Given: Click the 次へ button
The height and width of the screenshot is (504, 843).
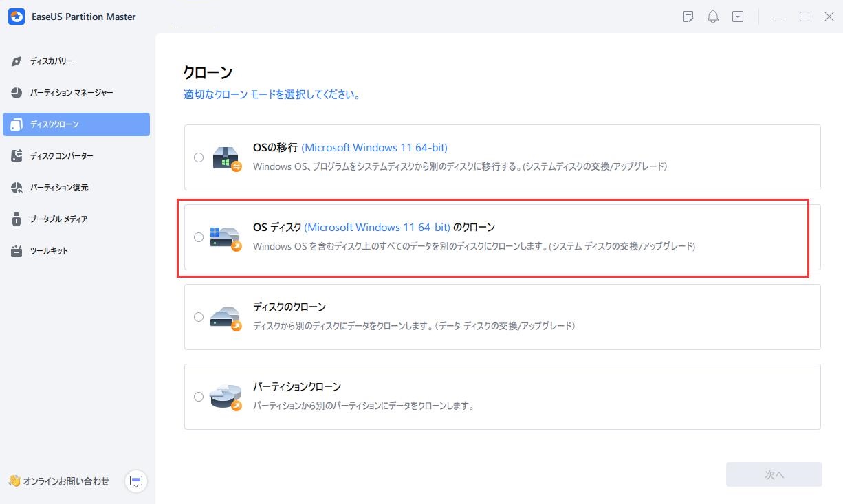Looking at the screenshot, I should [774, 474].
